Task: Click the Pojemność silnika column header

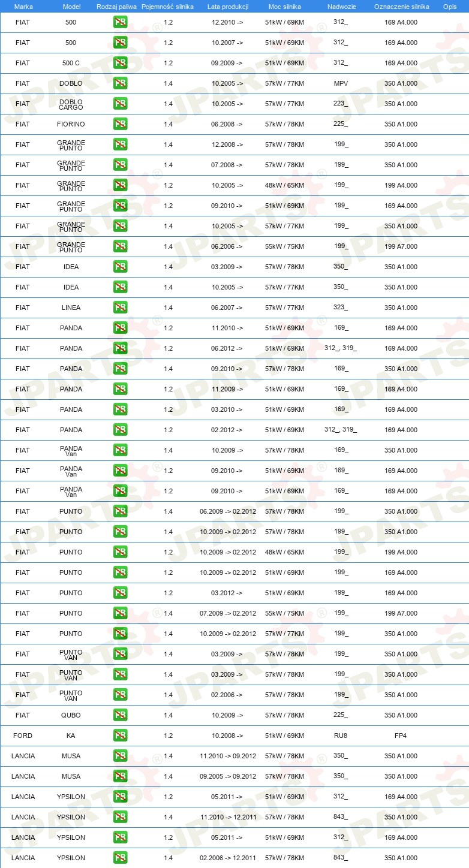Action: (167, 7)
